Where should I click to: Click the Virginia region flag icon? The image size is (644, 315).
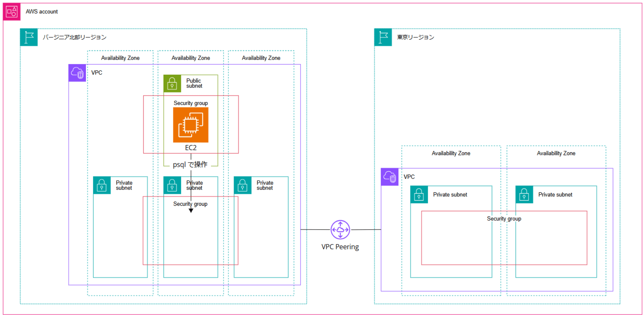29,37
